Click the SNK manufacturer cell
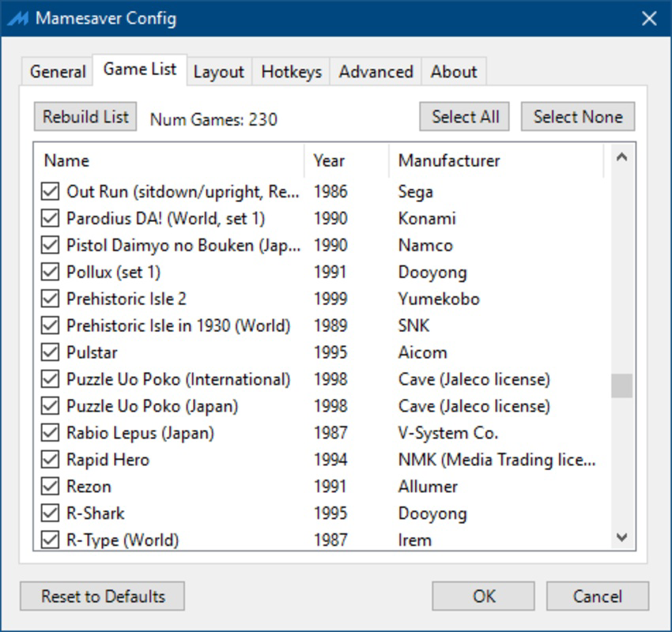The image size is (672, 632). tap(413, 325)
